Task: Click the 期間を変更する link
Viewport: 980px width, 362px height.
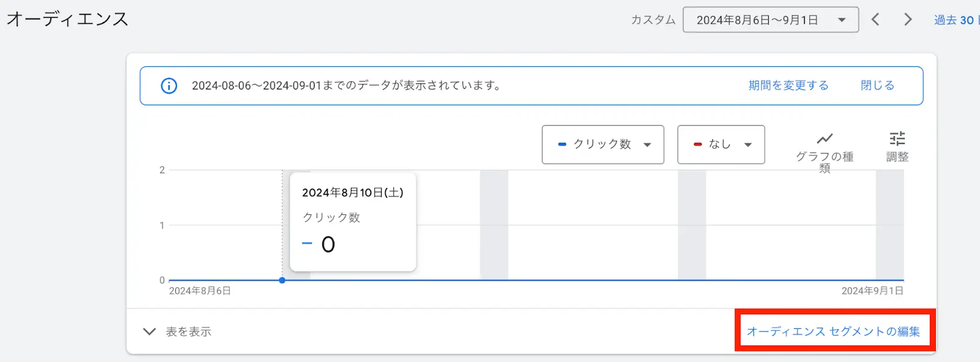Action: click(788, 85)
